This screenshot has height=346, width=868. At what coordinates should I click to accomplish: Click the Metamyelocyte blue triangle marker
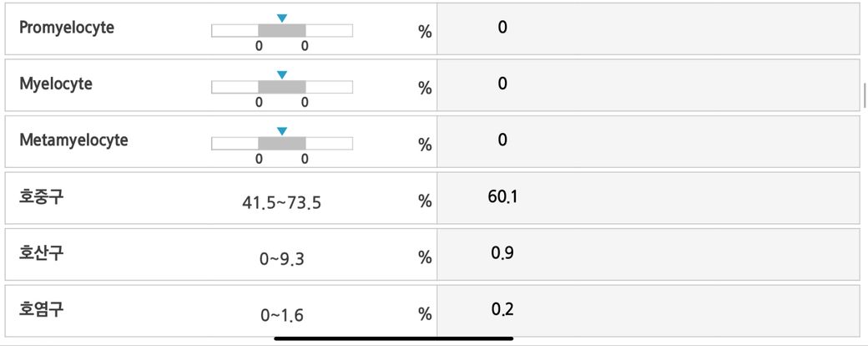tap(282, 131)
